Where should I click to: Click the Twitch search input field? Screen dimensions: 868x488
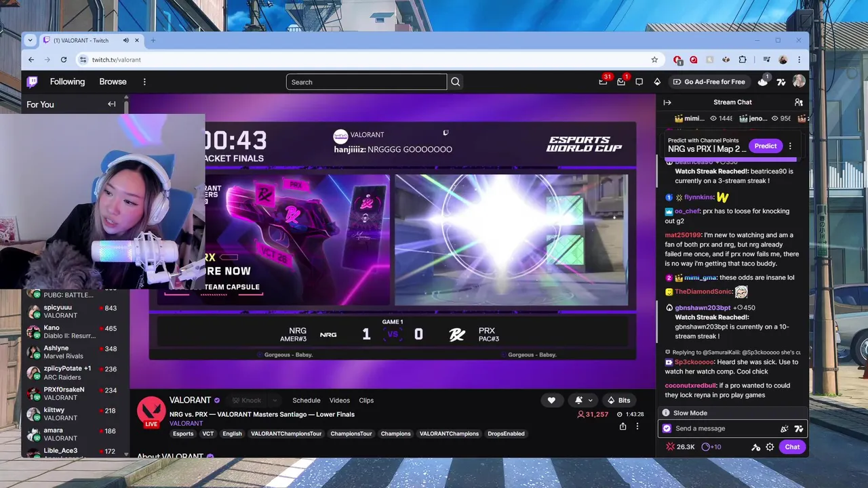pyautogui.click(x=366, y=82)
